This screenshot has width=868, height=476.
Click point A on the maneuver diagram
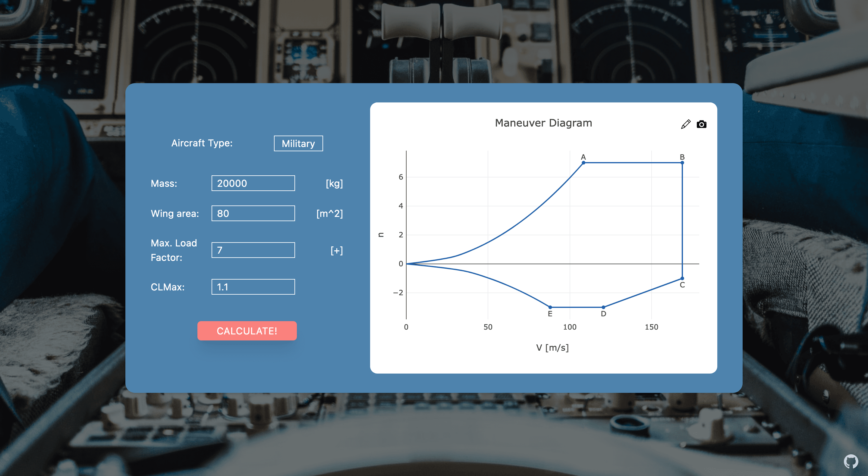(x=583, y=163)
